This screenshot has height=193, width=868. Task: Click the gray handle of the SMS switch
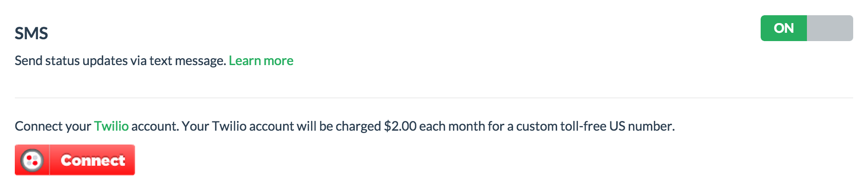tap(830, 28)
